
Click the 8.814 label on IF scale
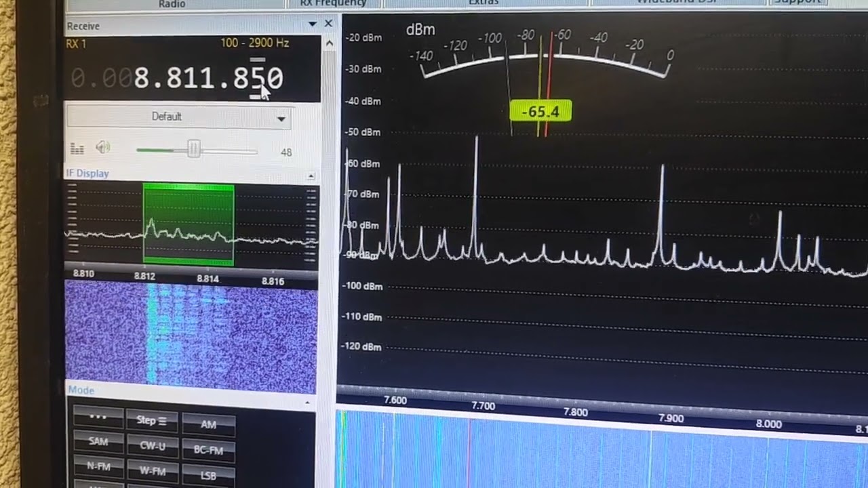[208, 279]
